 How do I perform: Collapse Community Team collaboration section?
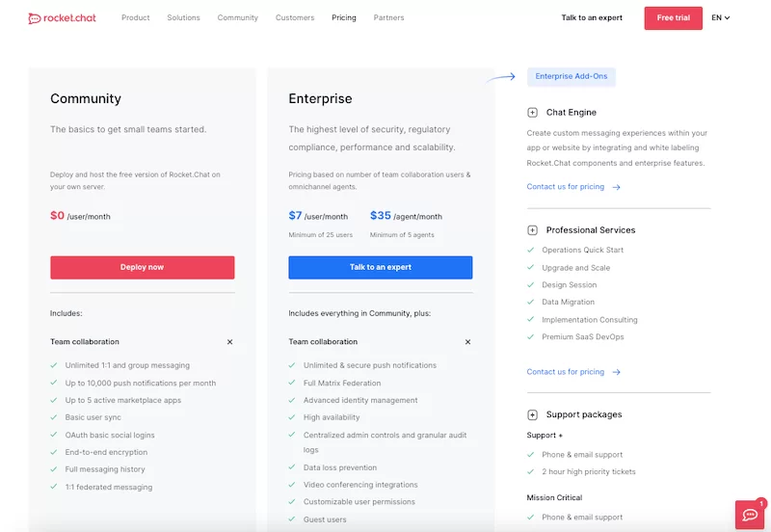[229, 342]
